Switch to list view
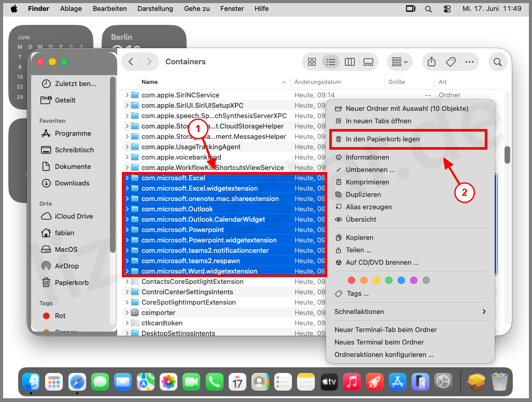 click(331, 62)
